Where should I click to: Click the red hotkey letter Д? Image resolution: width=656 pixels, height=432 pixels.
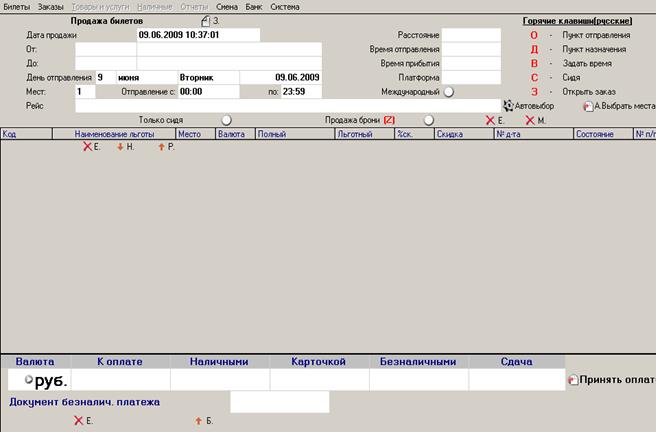click(x=534, y=49)
